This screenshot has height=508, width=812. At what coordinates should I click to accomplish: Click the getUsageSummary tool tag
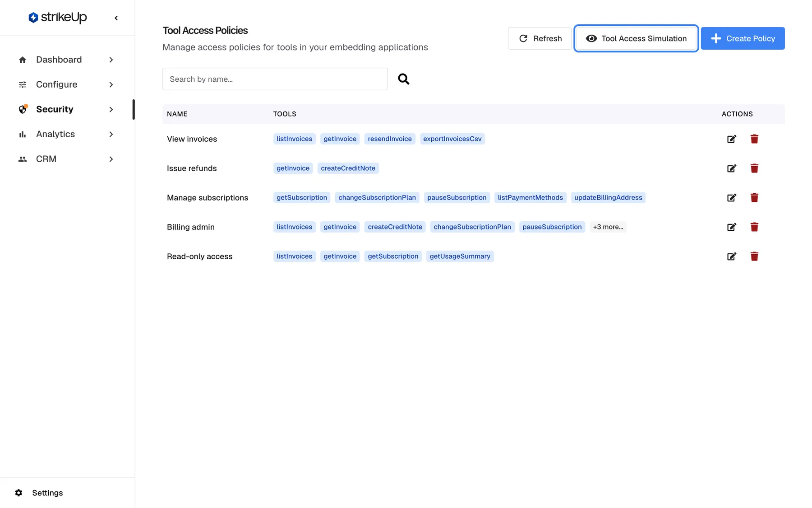[x=460, y=256]
